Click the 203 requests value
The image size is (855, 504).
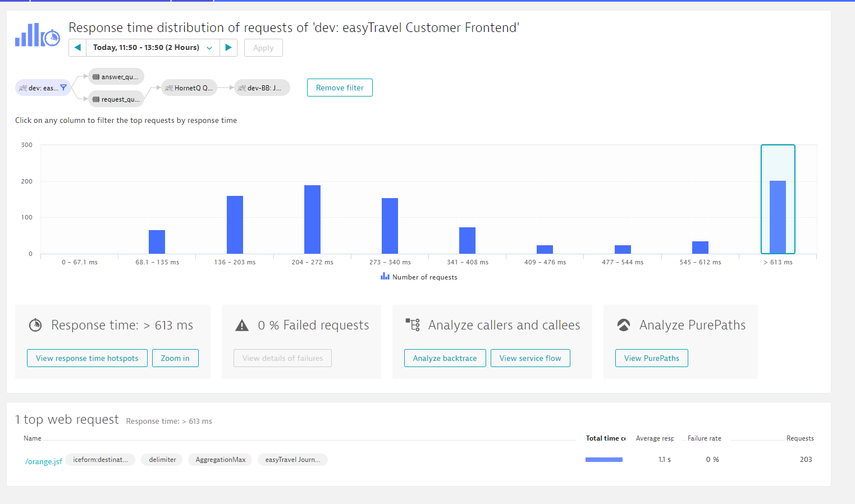[x=806, y=460]
